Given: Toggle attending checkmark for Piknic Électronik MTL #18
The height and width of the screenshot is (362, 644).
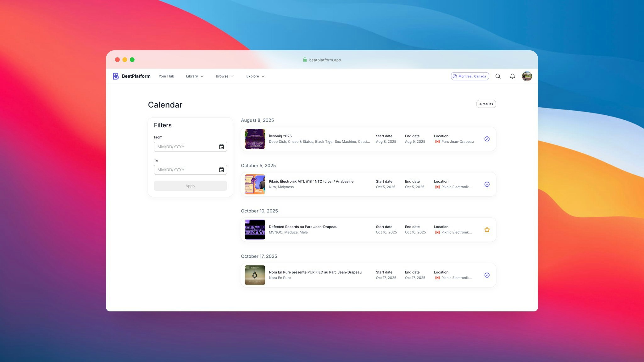Looking at the screenshot, I should click(487, 184).
